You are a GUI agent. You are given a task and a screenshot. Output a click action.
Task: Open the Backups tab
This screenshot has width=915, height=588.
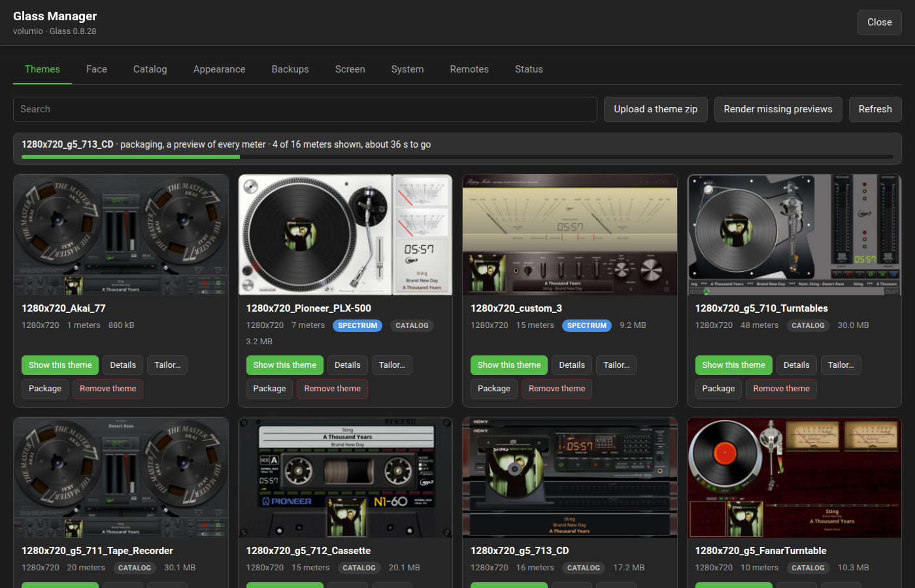pos(290,69)
